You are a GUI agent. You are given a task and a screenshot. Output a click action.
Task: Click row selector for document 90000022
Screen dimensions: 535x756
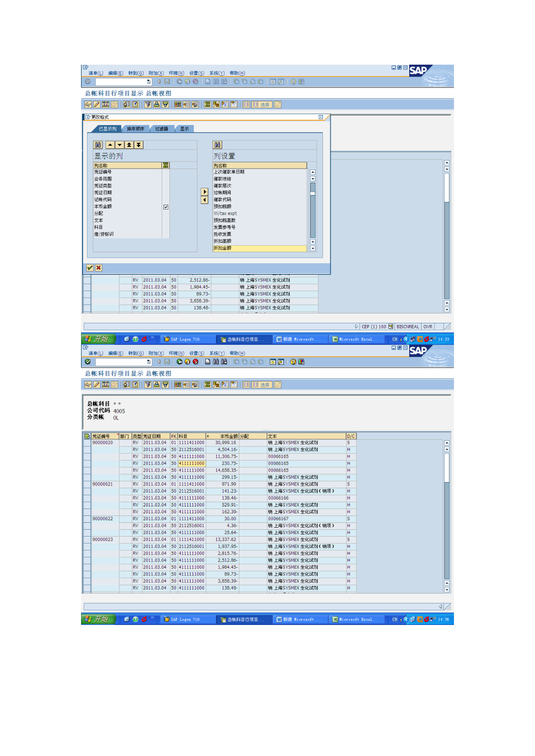(x=87, y=519)
